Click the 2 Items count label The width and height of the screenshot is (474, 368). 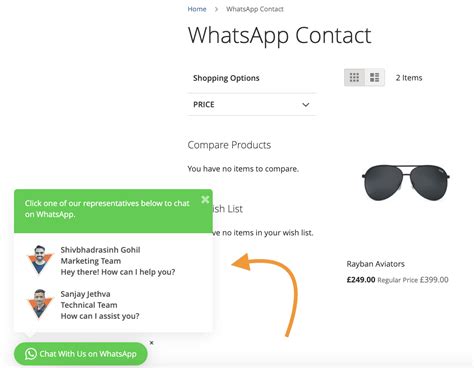coord(409,78)
